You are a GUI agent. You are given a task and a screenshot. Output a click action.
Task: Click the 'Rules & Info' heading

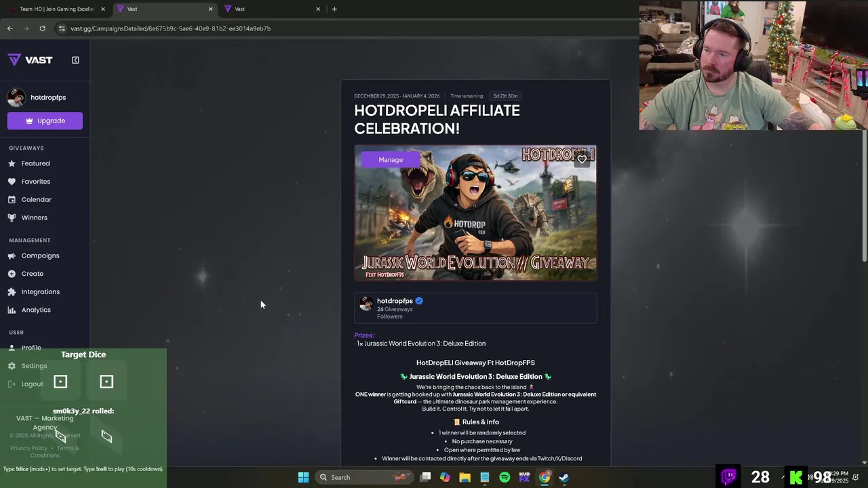point(475,422)
